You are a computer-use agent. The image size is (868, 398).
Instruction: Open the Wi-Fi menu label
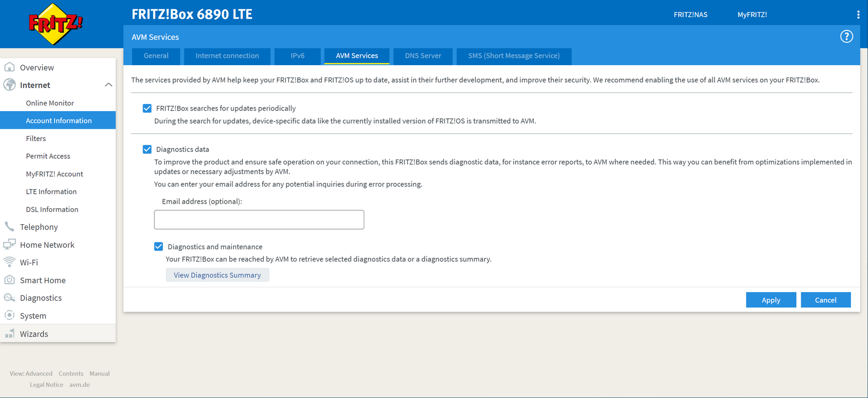tap(29, 263)
